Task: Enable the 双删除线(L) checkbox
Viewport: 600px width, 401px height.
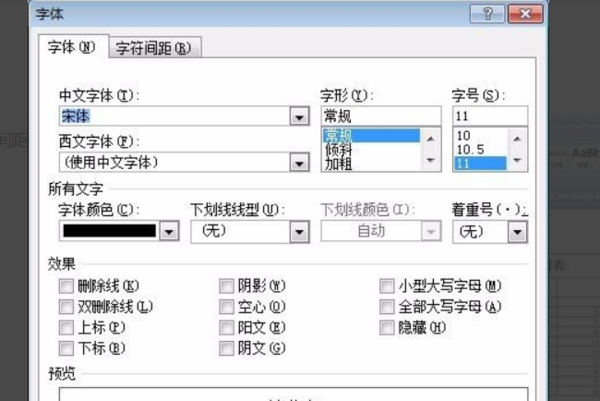Action: point(66,306)
